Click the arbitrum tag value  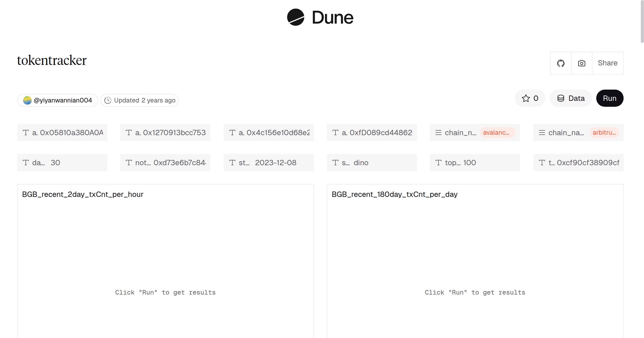pyautogui.click(x=604, y=133)
